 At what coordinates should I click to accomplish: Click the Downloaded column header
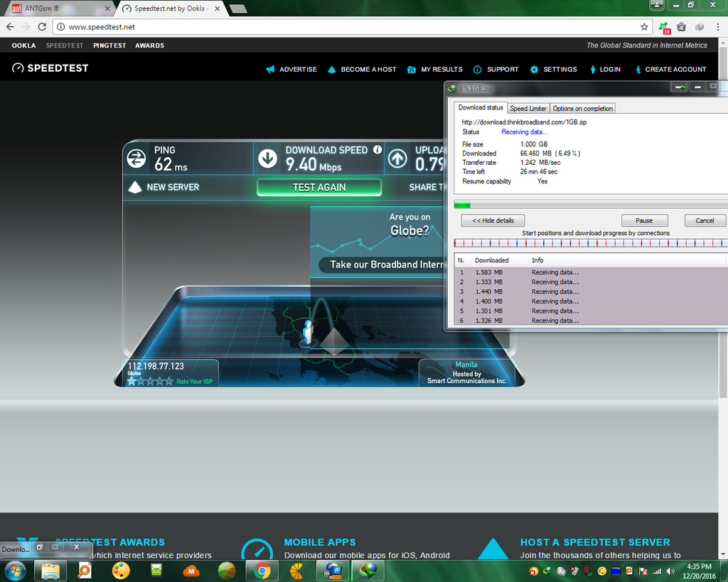click(500, 260)
